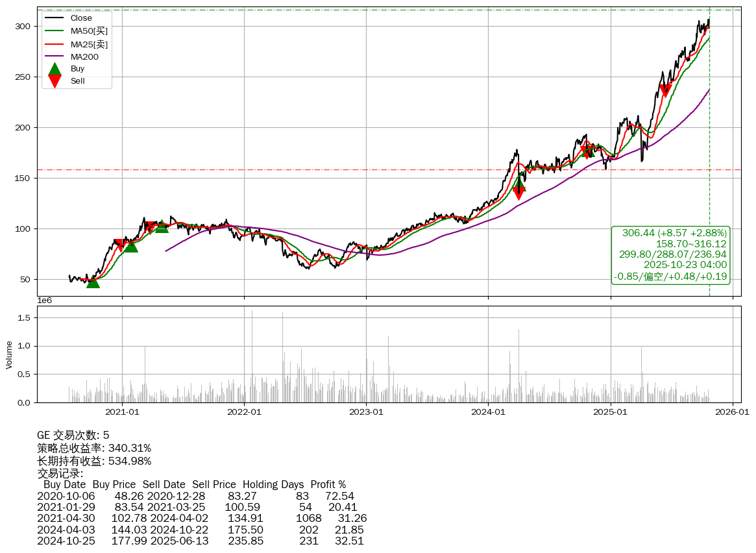Select the first buy marker near price 48

[x=93, y=281]
